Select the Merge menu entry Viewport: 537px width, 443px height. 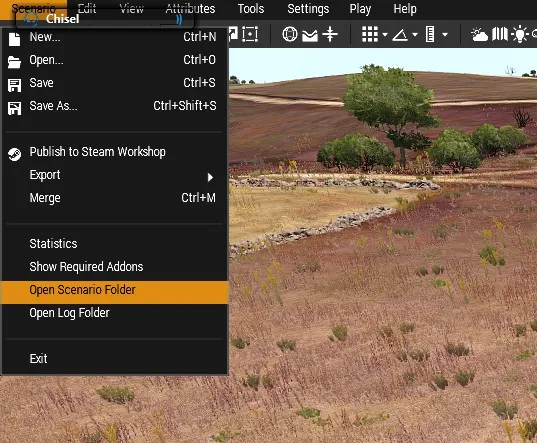[115, 198]
